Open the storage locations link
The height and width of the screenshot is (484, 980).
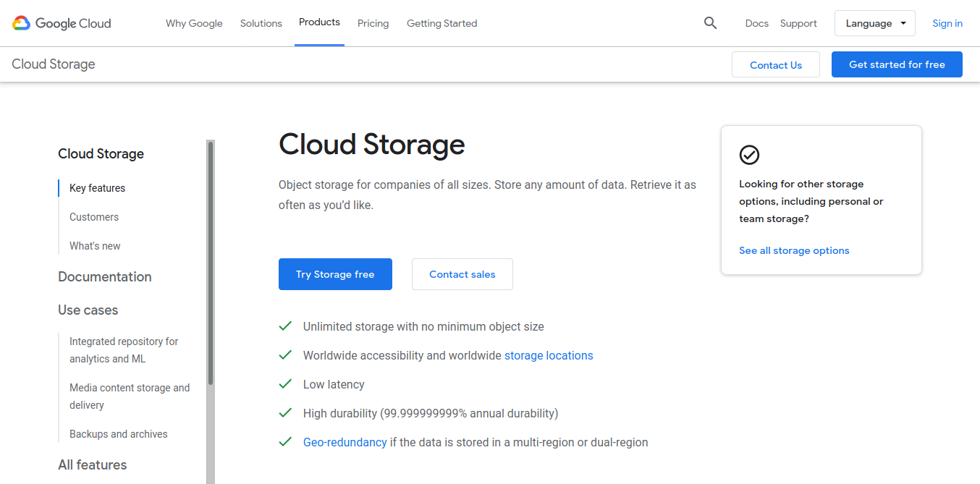pyautogui.click(x=549, y=355)
